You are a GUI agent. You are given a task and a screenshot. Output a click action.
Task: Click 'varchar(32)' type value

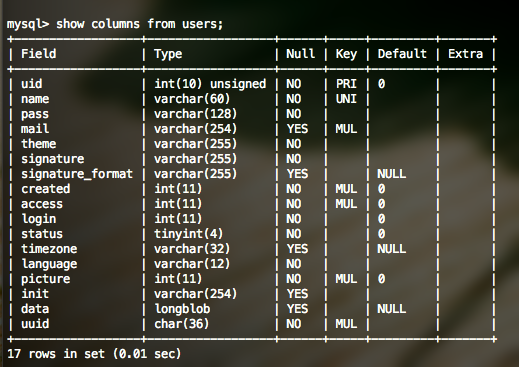tap(192, 249)
